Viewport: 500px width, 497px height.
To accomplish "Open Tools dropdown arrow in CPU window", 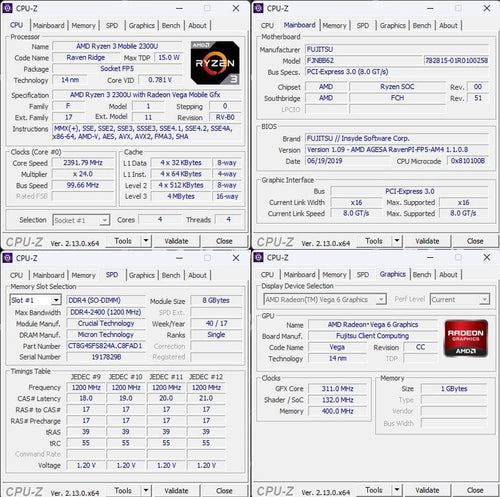I will pyautogui.click(x=146, y=241).
